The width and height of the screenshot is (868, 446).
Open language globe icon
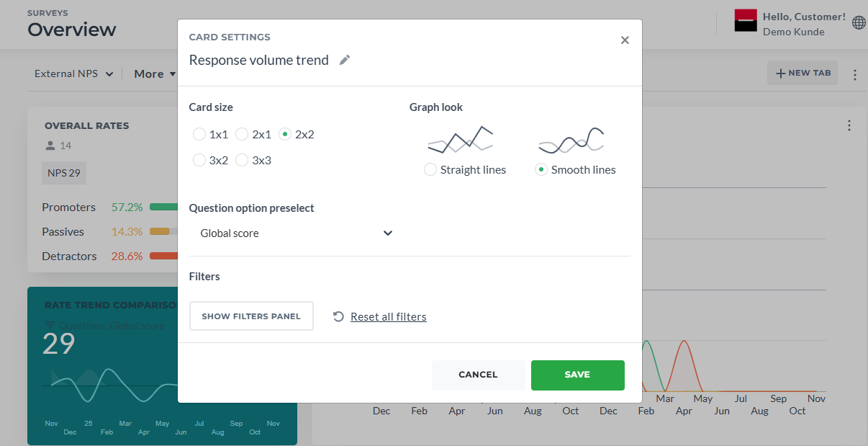pyautogui.click(x=859, y=23)
